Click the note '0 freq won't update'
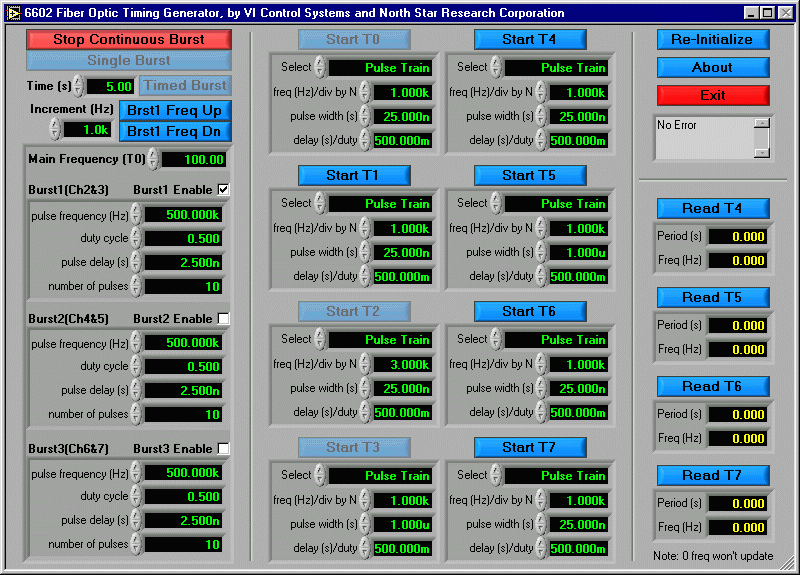This screenshot has width=800, height=575. 713,556
